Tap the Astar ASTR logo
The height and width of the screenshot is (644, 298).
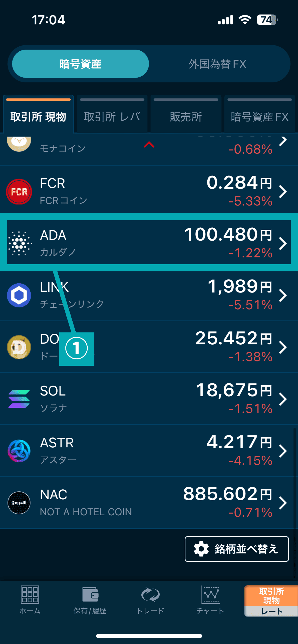(x=19, y=451)
